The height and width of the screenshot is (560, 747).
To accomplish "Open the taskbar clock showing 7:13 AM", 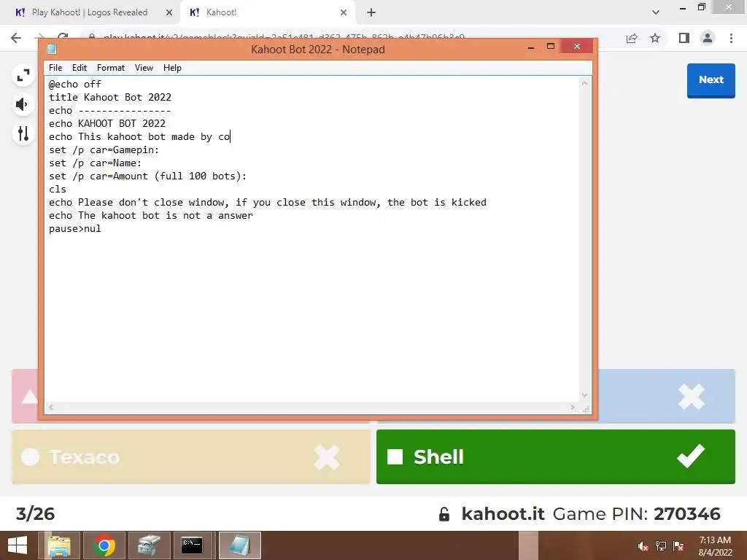I will pyautogui.click(x=715, y=546).
